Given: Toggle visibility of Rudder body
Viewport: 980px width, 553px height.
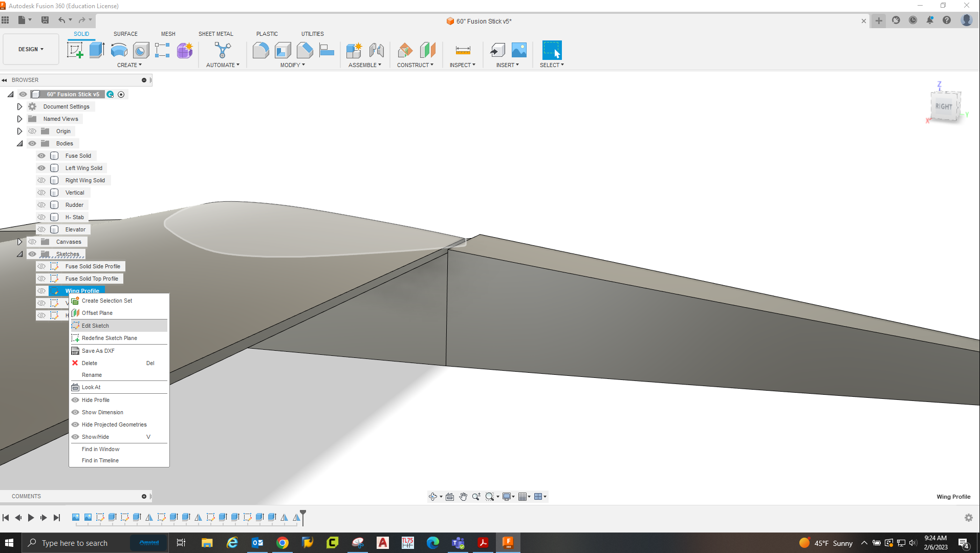Looking at the screenshot, I should (x=41, y=205).
